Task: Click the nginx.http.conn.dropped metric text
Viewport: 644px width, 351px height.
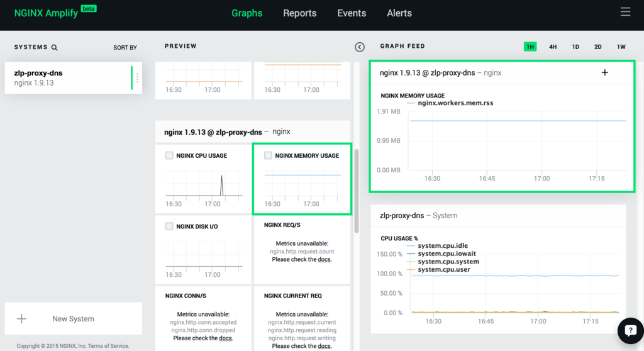Action: point(203,330)
